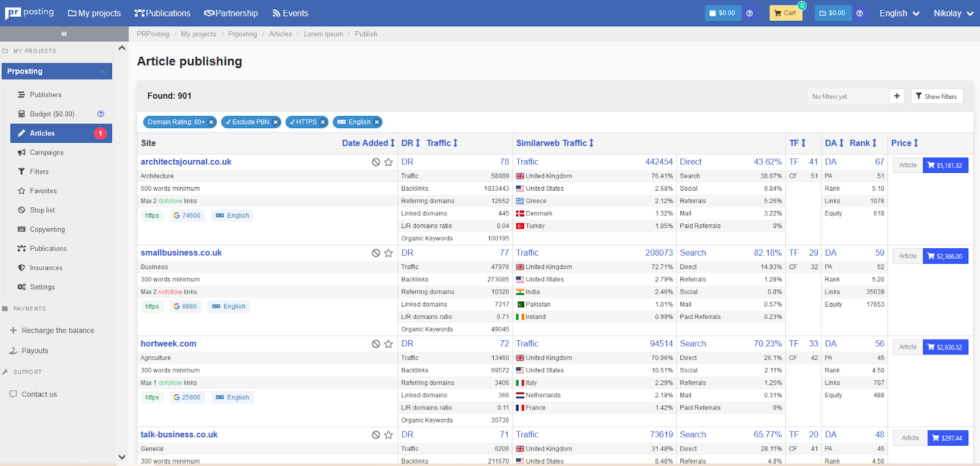Open Partnership menu item
Image resolution: width=980 pixels, height=466 pixels.
[231, 13]
